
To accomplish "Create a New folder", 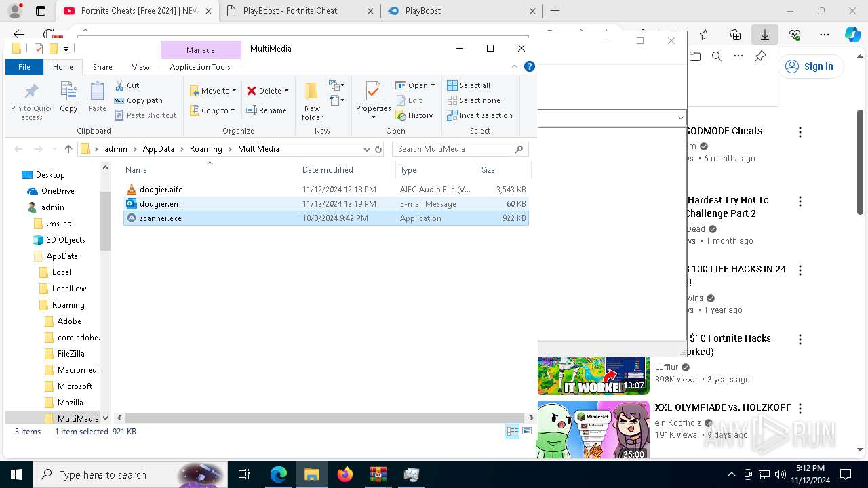I will (312, 102).
